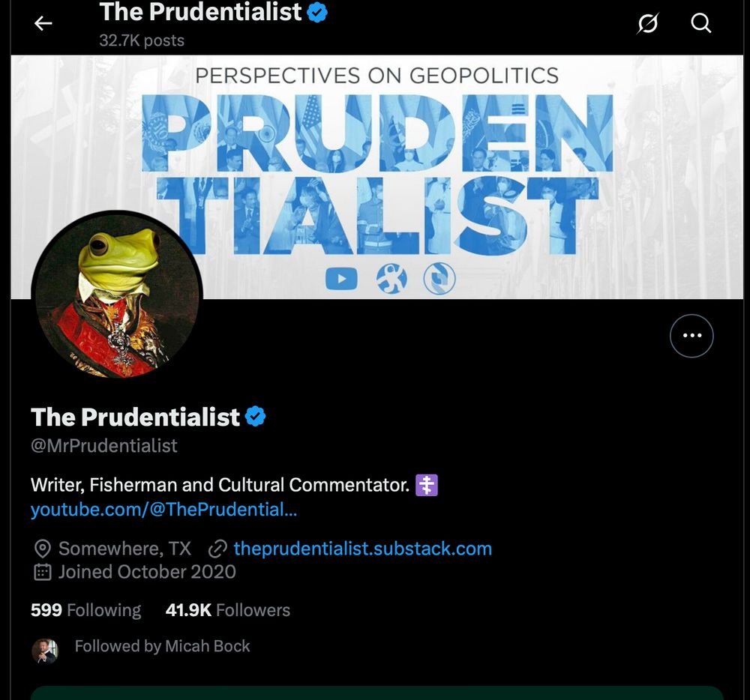Click the @MrPrudentialist handle
The image size is (750, 700).
(x=103, y=446)
